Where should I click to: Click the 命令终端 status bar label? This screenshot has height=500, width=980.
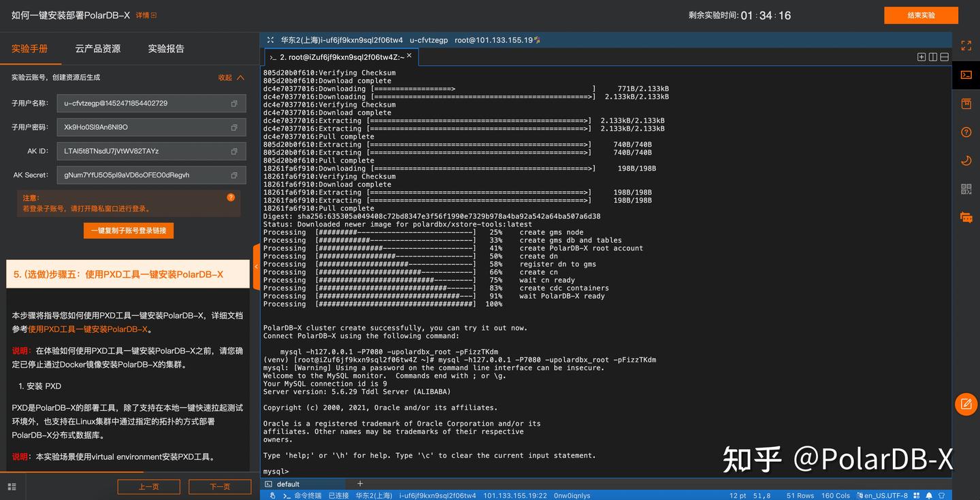tap(308, 496)
